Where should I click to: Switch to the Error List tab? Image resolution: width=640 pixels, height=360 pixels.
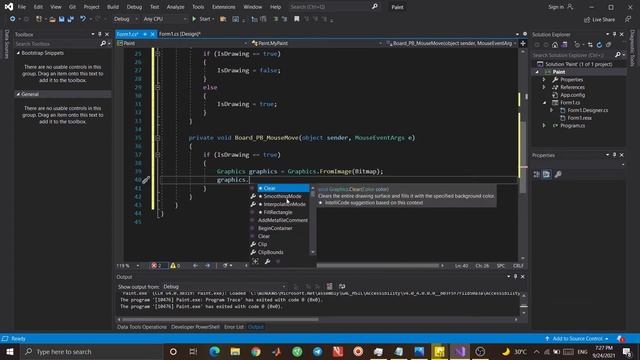pyautogui.click(x=233, y=327)
